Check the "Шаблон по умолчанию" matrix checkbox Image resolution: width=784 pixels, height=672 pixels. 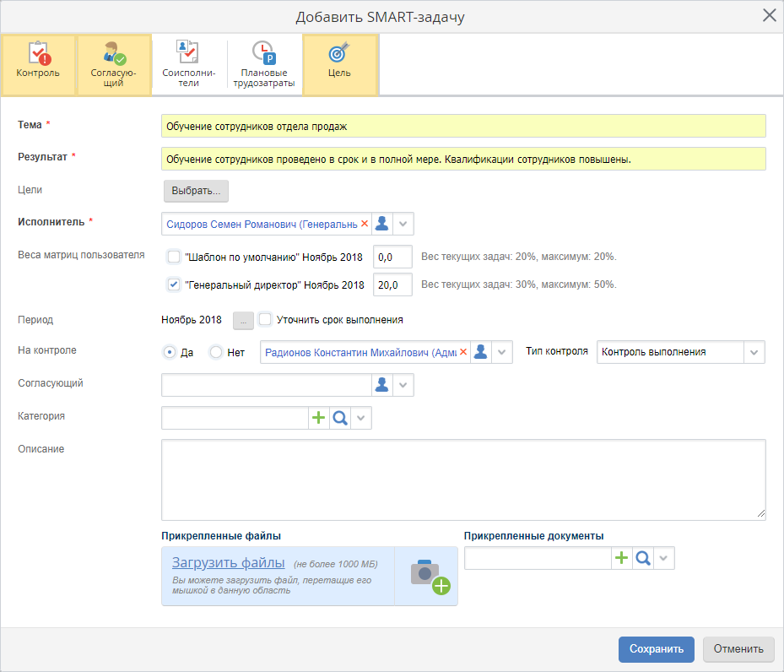[x=174, y=257]
